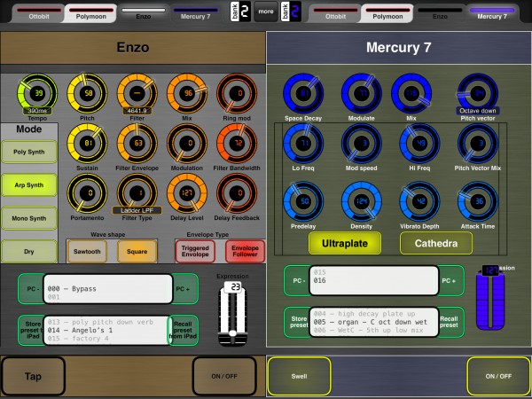Image resolution: width=532 pixels, height=399 pixels.
Task: Select the Pitch vector knob
Action: pos(478,93)
